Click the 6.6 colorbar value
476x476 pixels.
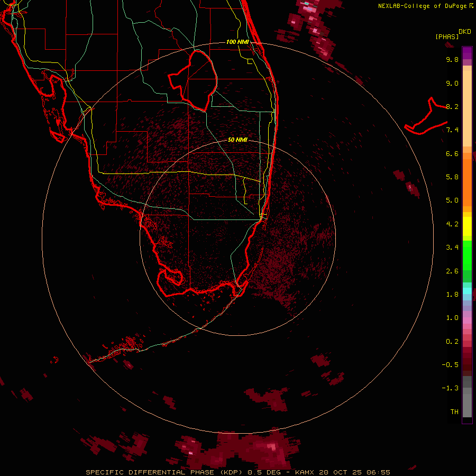pyautogui.click(x=452, y=153)
